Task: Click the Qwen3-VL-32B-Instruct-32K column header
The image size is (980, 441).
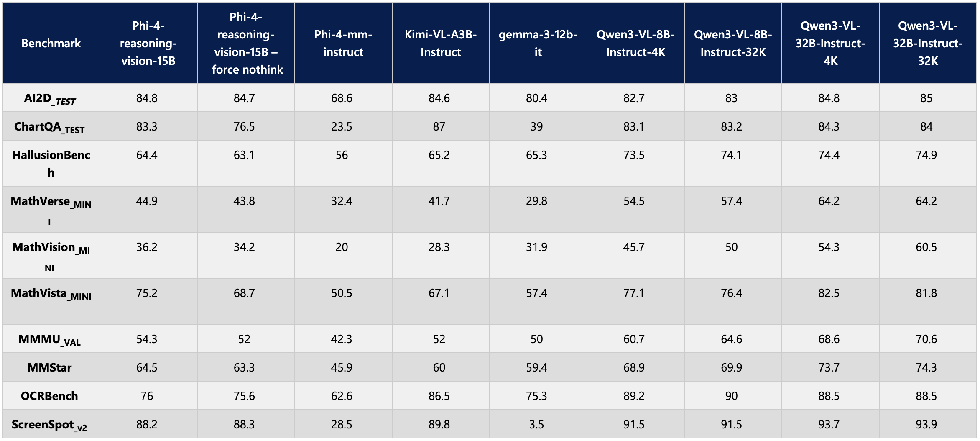Action: (928, 43)
